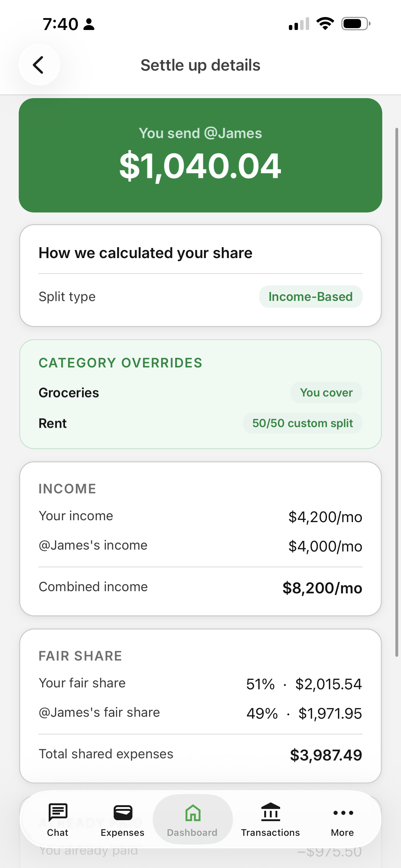Tap the 'How we calculated your share' heading

[146, 253]
